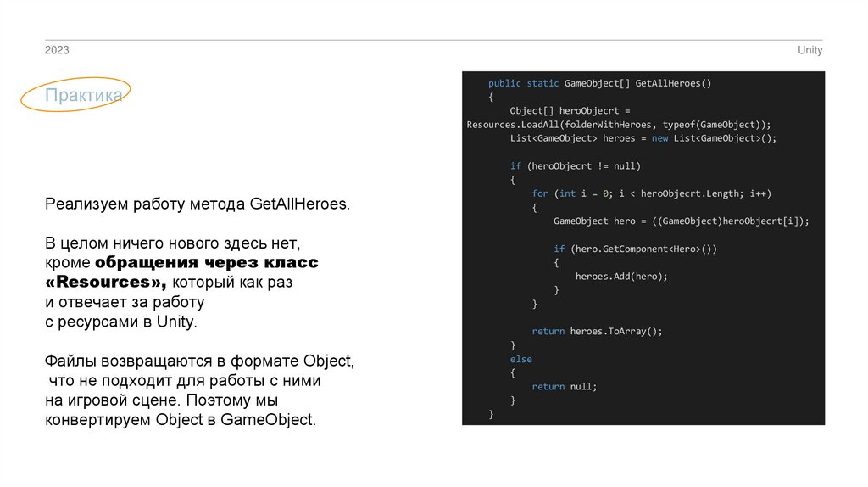Click the line "и отвечает за работу"

tap(125, 302)
